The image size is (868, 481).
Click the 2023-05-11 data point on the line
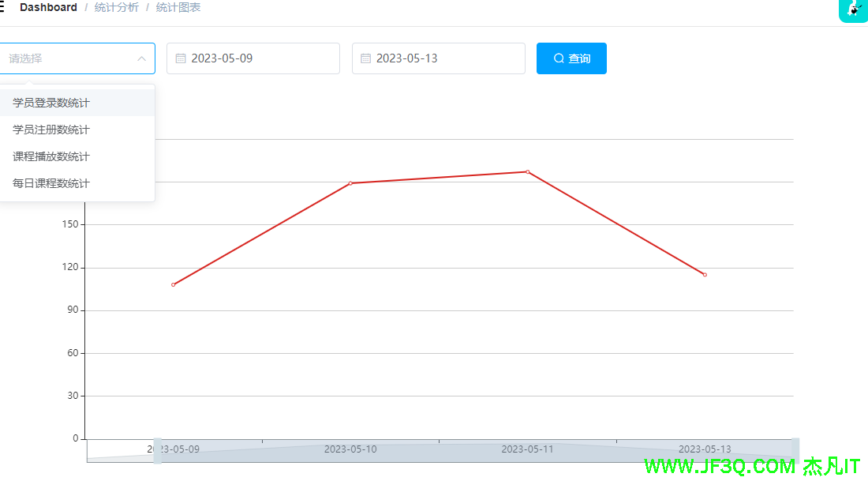pyautogui.click(x=528, y=171)
